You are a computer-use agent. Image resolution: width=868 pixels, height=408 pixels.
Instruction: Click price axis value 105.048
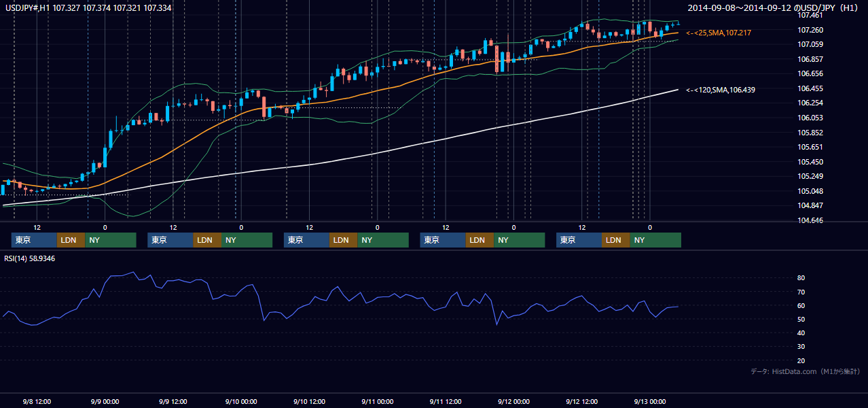pos(811,191)
